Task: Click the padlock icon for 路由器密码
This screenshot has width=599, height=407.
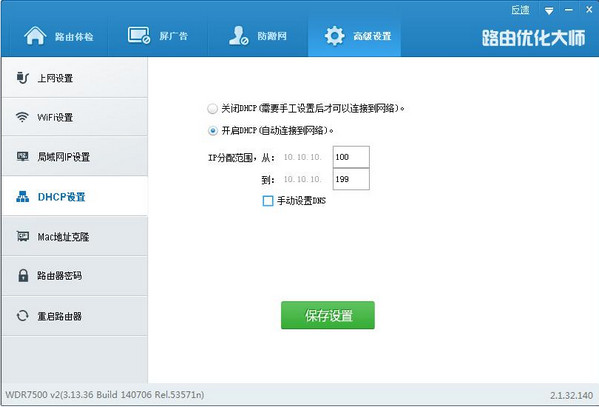Action: pos(23,275)
